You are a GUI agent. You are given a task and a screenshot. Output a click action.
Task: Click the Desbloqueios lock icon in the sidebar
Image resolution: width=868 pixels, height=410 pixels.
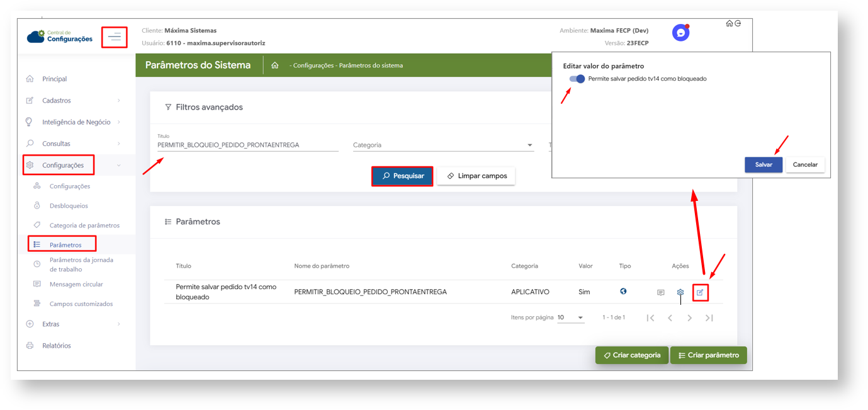coord(37,205)
